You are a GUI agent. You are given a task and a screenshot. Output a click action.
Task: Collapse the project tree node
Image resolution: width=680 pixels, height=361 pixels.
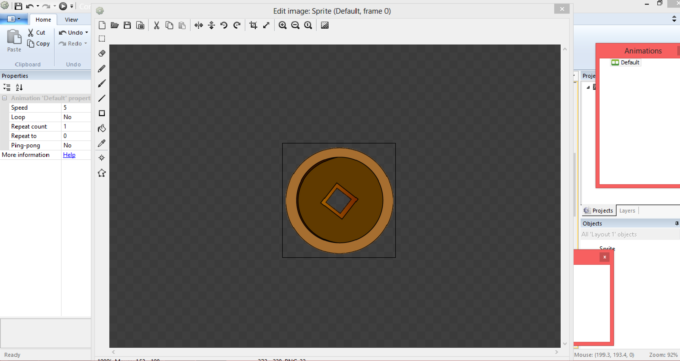(588, 87)
